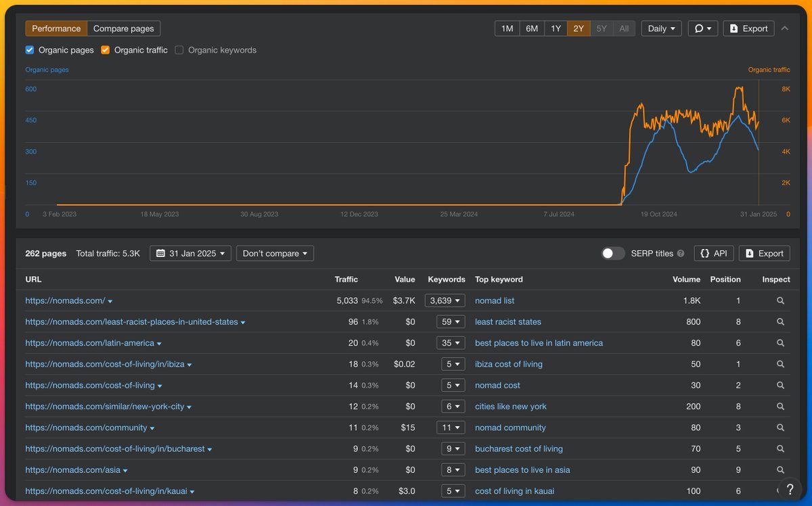Open the nomads.com/latin-america URL link
The width and height of the screenshot is (812, 506).
pos(90,343)
